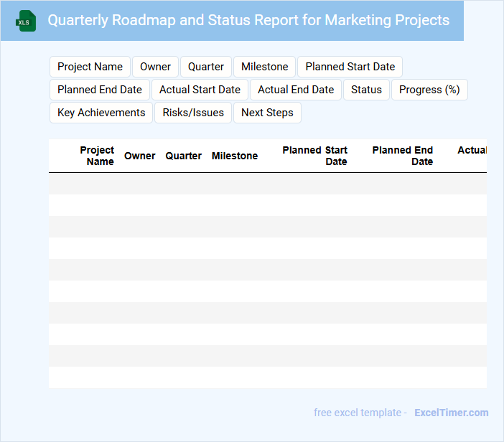Choose the Next Steps tag
The width and height of the screenshot is (504, 442).
click(x=267, y=113)
